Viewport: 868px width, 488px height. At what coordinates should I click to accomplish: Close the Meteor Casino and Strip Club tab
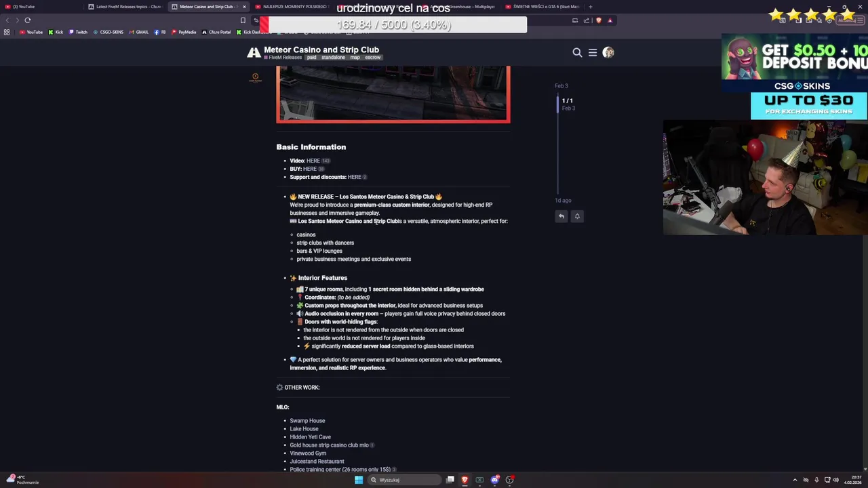(244, 7)
